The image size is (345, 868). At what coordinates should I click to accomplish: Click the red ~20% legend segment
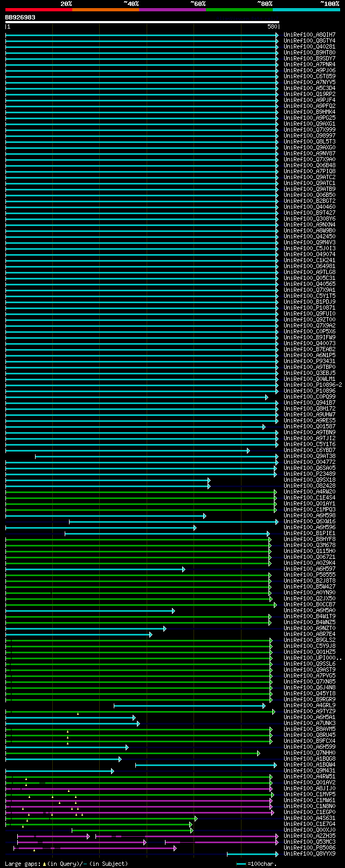click(x=39, y=10)
